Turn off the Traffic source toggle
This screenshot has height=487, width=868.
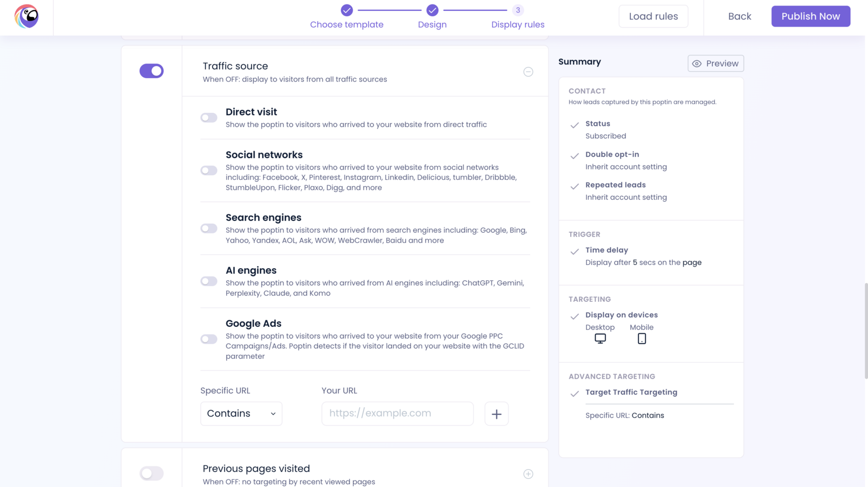pos(151,71)
